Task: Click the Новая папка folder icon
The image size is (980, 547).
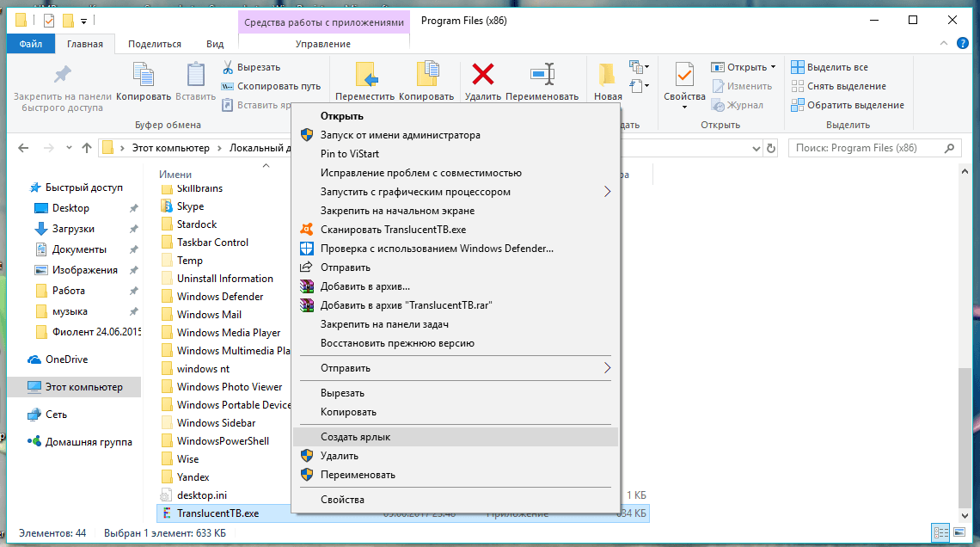Action: pos(606,74)
